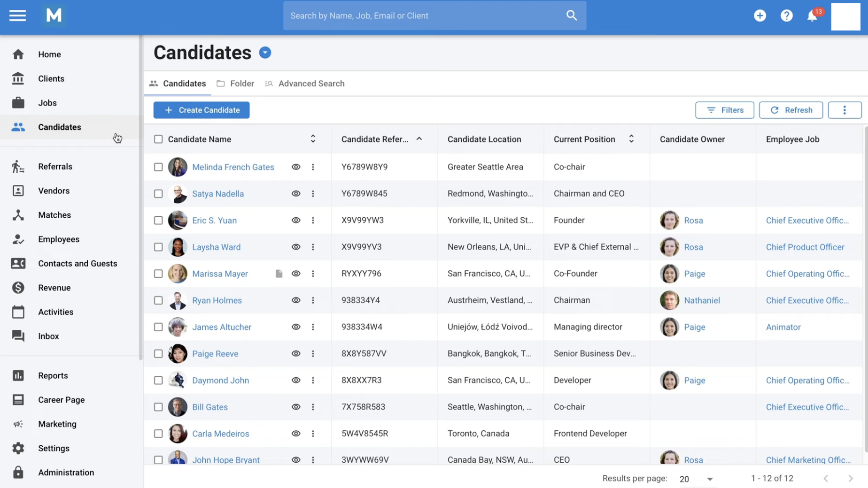Open the Ryan Holmes candidate link
The height and width of the screenshot is (488, 868).
click(x=217, y=300)
